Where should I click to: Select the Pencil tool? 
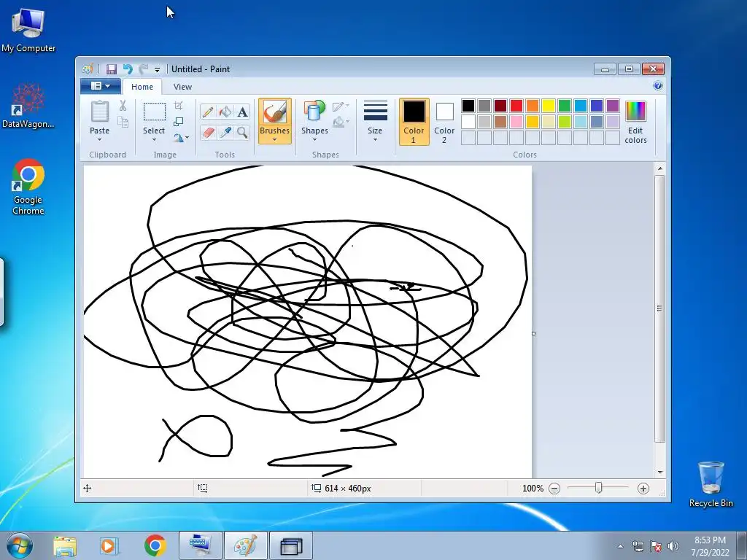point(208,112)
